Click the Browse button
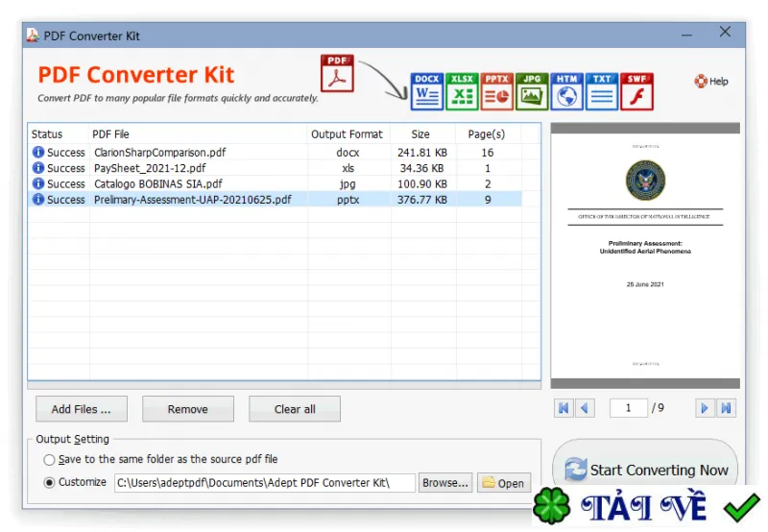Image resolution: width=768 pixels, height=532 pixels. [x=445, y=483]
